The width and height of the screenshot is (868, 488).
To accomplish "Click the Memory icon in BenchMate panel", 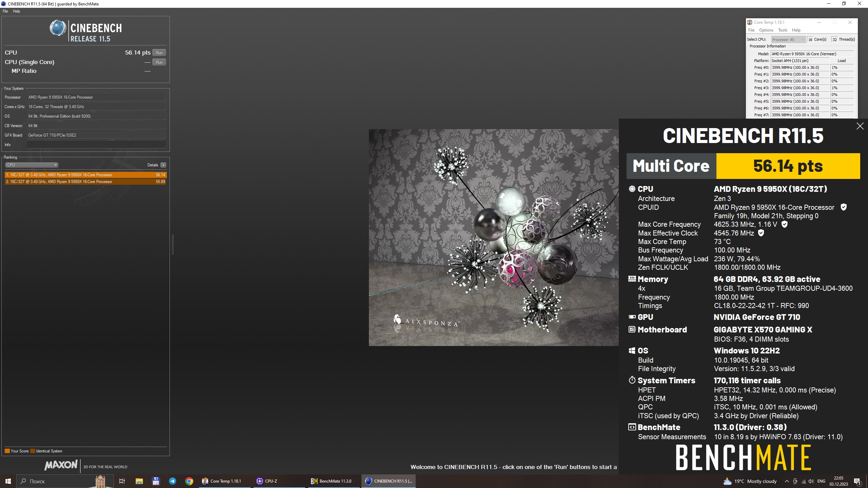I will point(632,279).
